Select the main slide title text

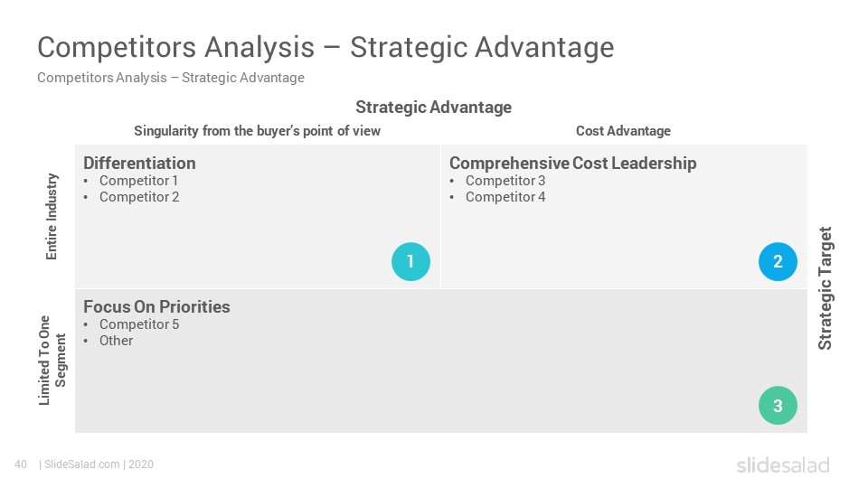(x=325, y=47)
